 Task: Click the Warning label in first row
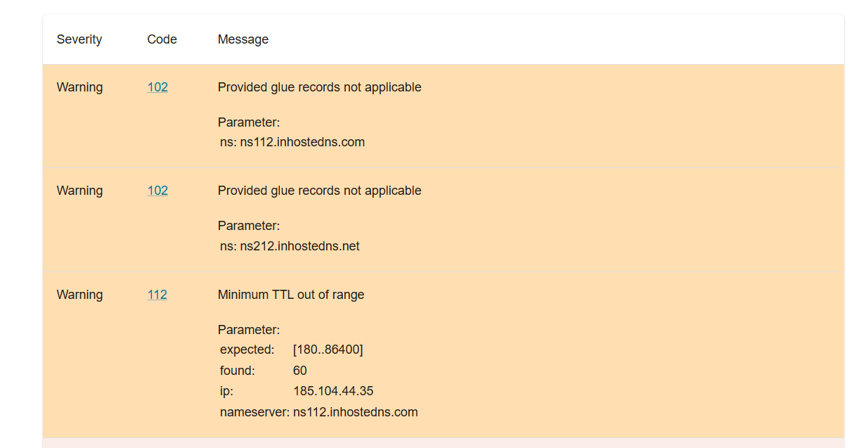[79, 87]
